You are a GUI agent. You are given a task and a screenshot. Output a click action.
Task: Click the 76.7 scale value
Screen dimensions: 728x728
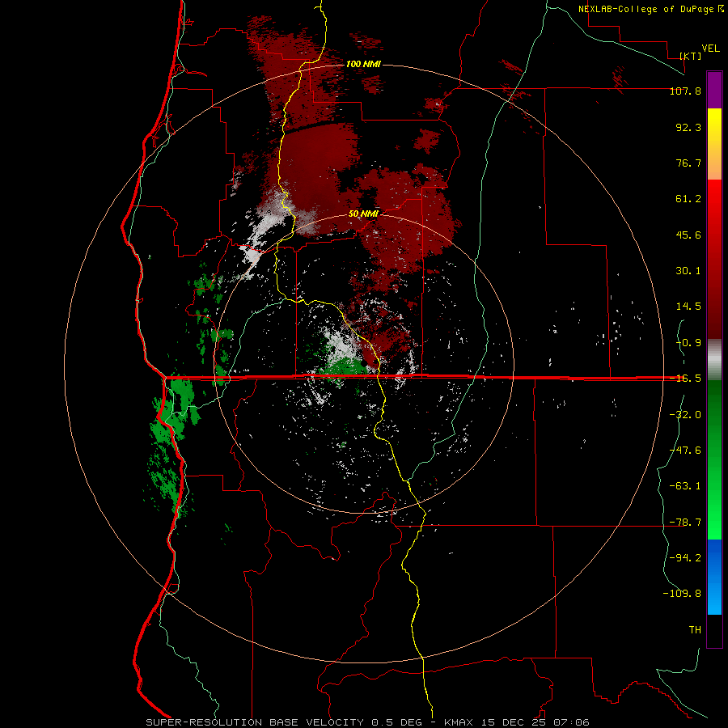coord(688,163)
